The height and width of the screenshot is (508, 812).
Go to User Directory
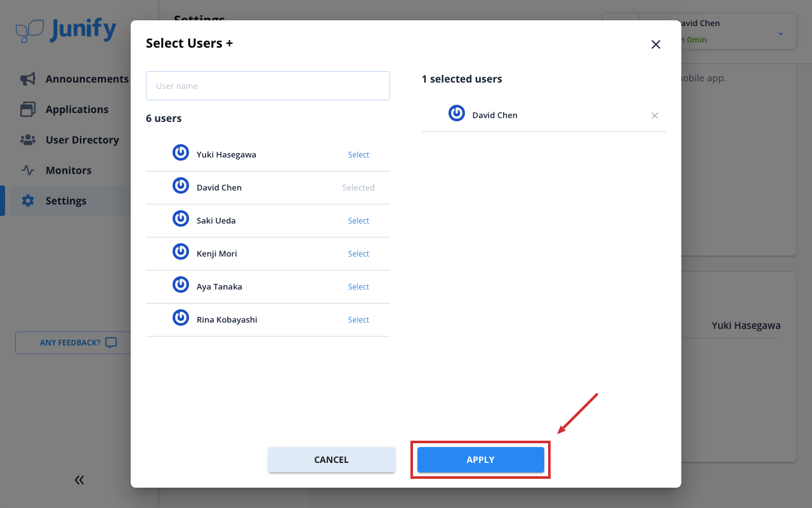[x=82, y=140]
